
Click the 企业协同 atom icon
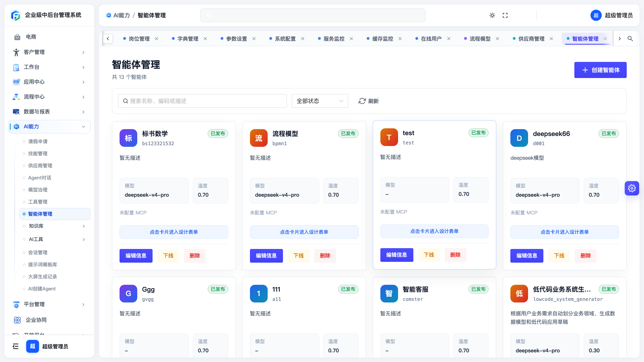[17, 320]
